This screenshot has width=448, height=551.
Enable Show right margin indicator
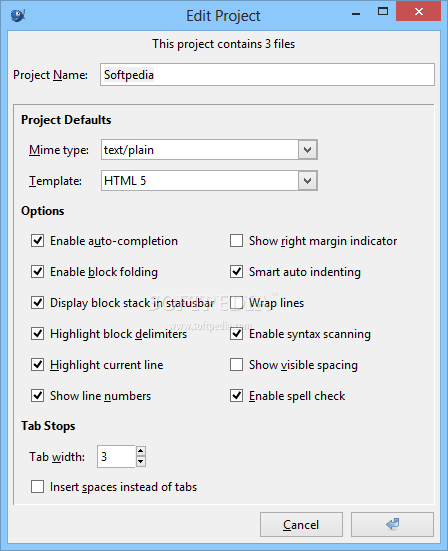click(x=236, y=241)
